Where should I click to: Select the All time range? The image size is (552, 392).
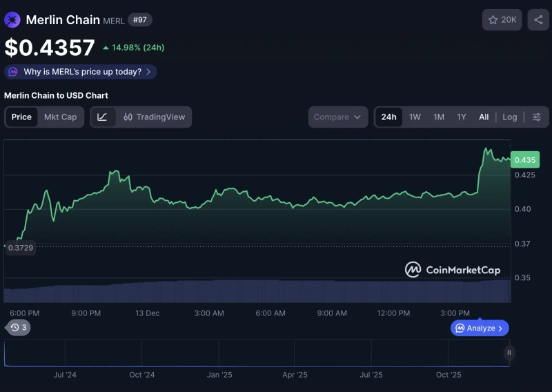[484, 117]
